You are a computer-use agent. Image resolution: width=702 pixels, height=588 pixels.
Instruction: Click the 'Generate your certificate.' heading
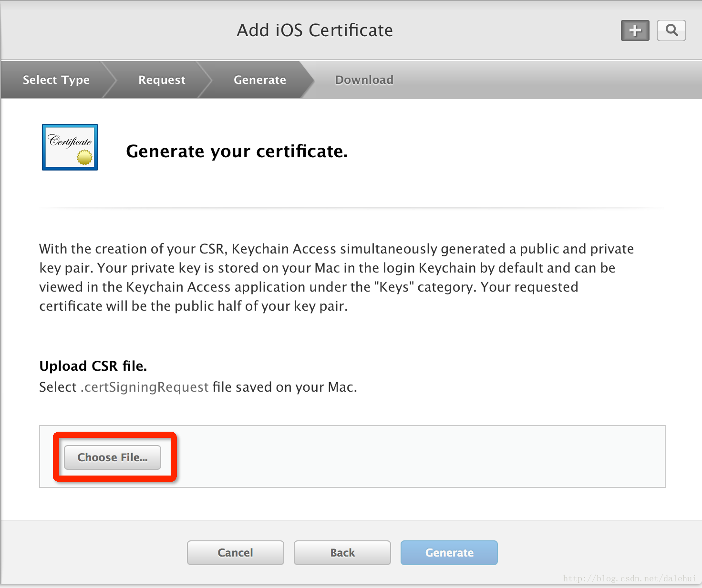point(237,152)
